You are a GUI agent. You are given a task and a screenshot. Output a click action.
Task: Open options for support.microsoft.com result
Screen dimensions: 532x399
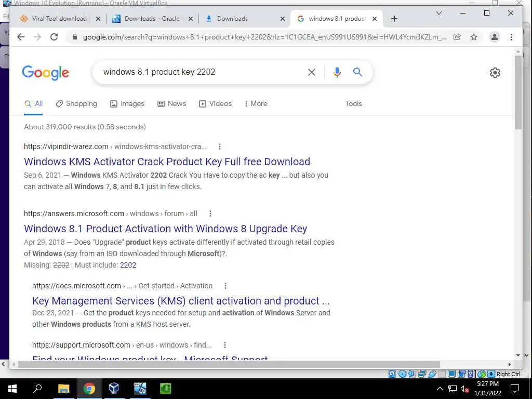coord(224,345)
